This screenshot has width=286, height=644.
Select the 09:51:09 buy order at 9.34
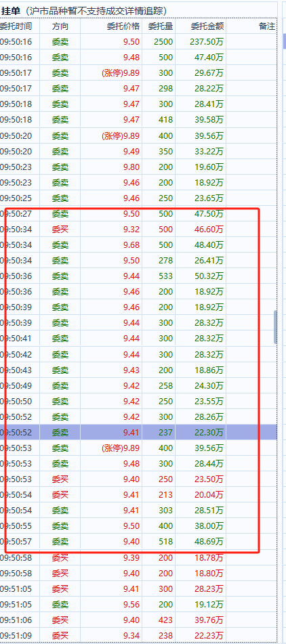(138, 635)
